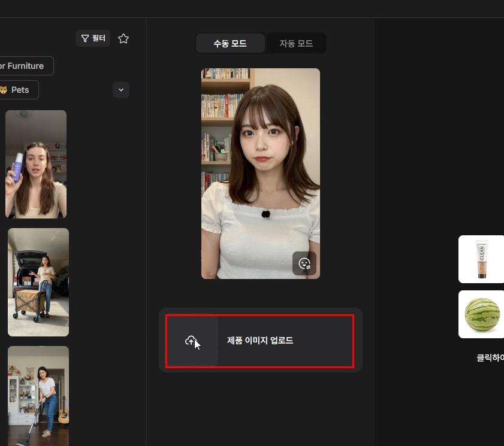Switch to 자동 모드 tab
Viewport: 504px width, 446px height.
pos(296,43)
